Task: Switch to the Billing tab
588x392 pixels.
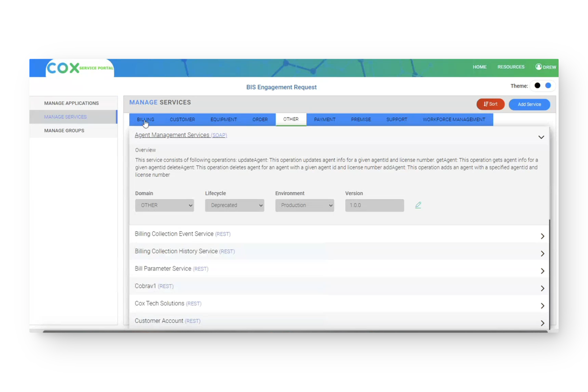Action: click(145, 119)
